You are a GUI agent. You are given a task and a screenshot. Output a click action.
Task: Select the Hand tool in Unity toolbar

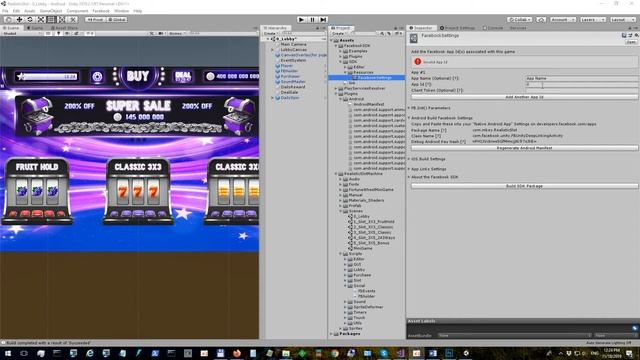(9, 19)
